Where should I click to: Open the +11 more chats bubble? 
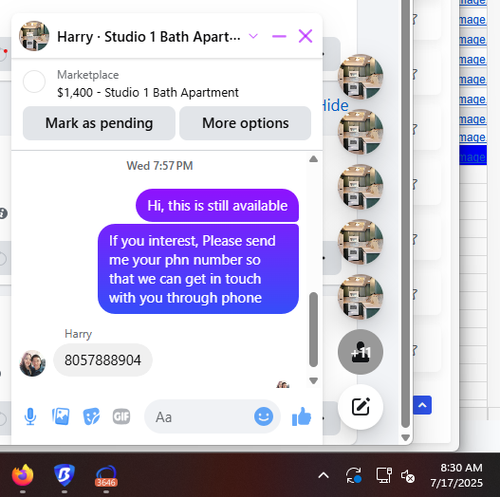pyautogui.click(x=361, y=352)
